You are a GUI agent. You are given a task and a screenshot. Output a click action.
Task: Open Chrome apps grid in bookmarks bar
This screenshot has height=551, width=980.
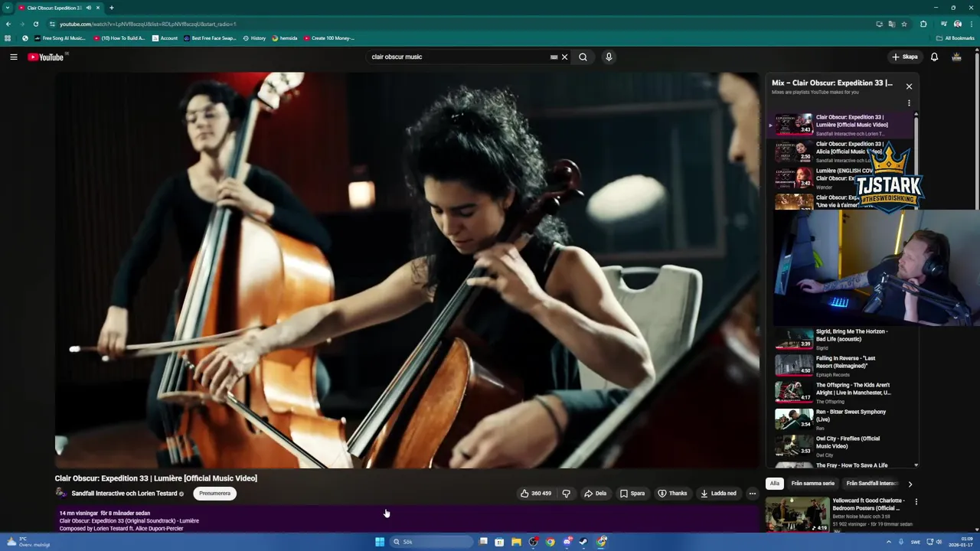click(x=8, y=38)
